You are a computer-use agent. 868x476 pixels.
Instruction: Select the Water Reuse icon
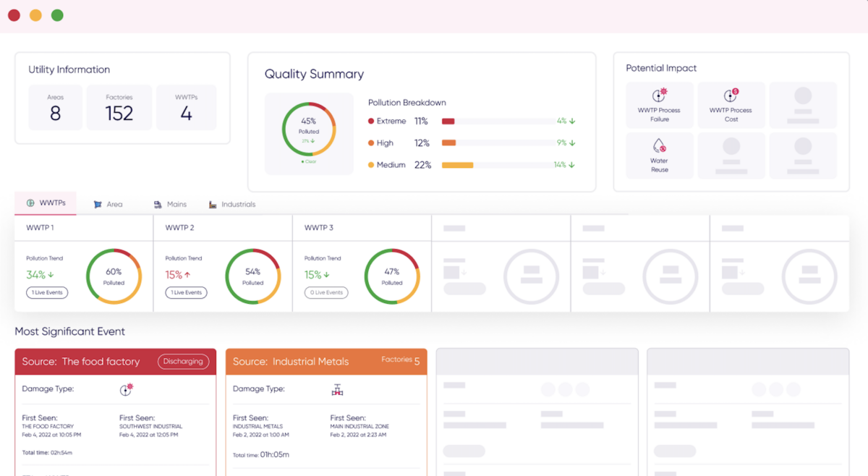pyautogui.click(x=659, y=145)
